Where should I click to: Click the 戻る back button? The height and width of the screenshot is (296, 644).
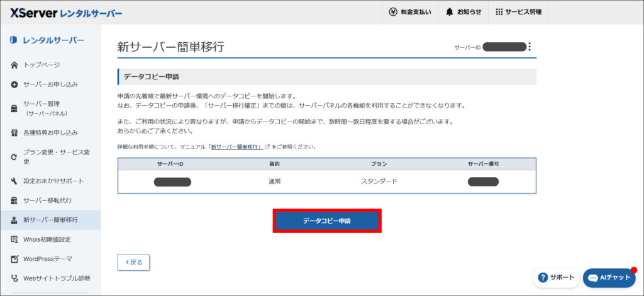(x=133, y=262)
